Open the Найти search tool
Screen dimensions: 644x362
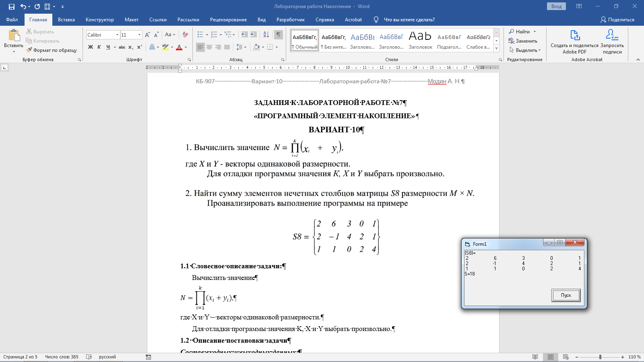pos(519,31)
